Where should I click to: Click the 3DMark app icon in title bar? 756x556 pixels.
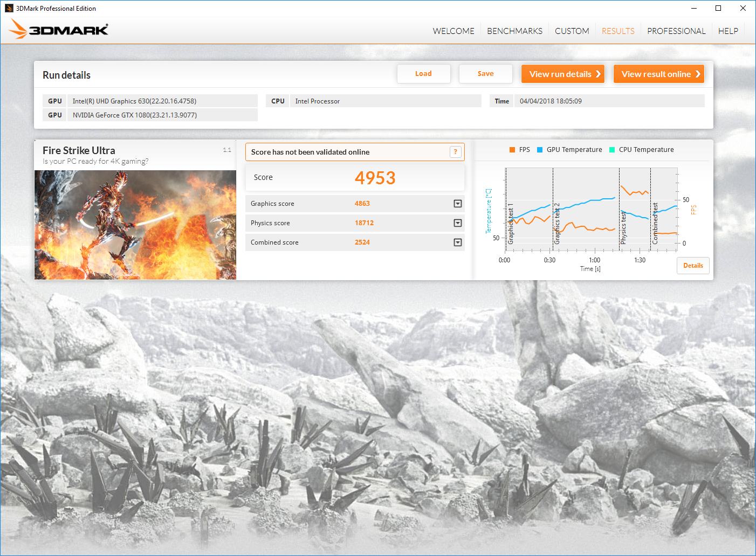pos(9,8)
